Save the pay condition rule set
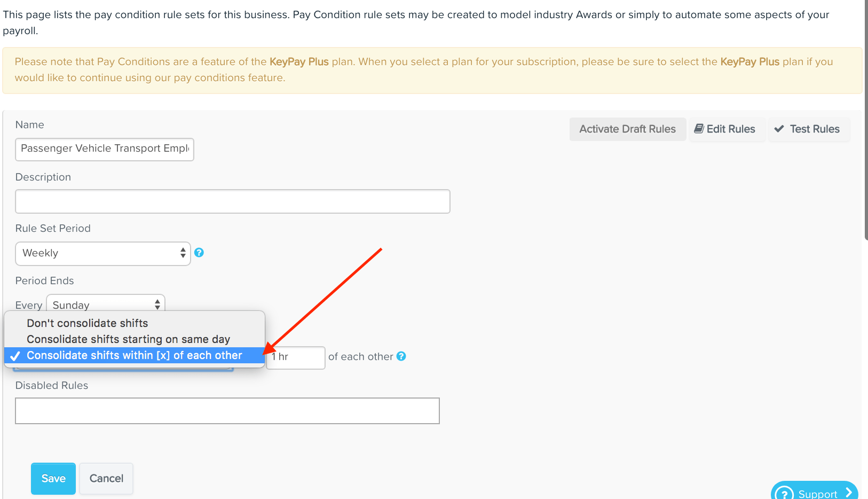This screenshot has width=868, height=499. pyautogui.click(x=53, y=479)
